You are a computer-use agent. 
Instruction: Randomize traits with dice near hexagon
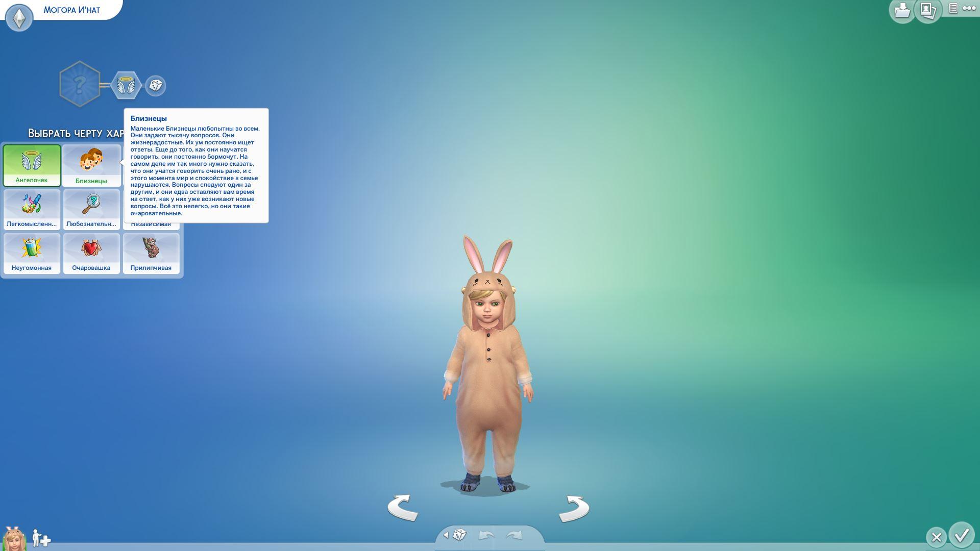coord(156,85)
